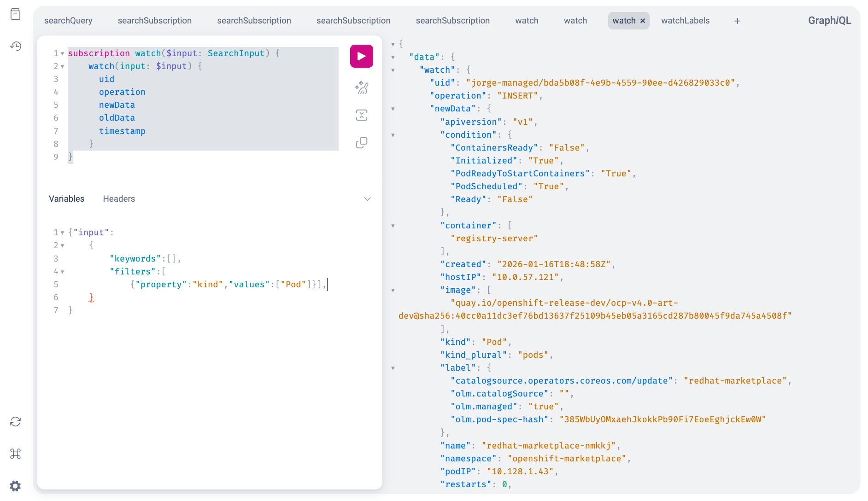Collapse the variables editor with the chevron
Screen dimensions: 868x501
367,199
